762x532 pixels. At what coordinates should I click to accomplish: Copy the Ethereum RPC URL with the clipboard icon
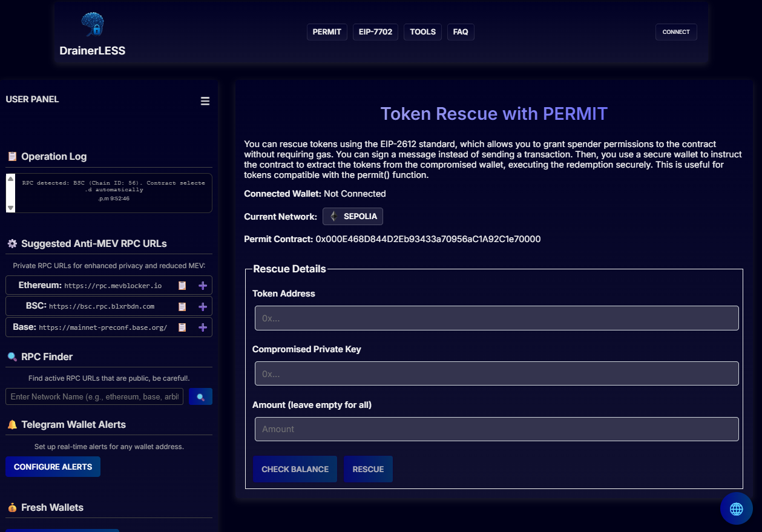tap(182, 284)
